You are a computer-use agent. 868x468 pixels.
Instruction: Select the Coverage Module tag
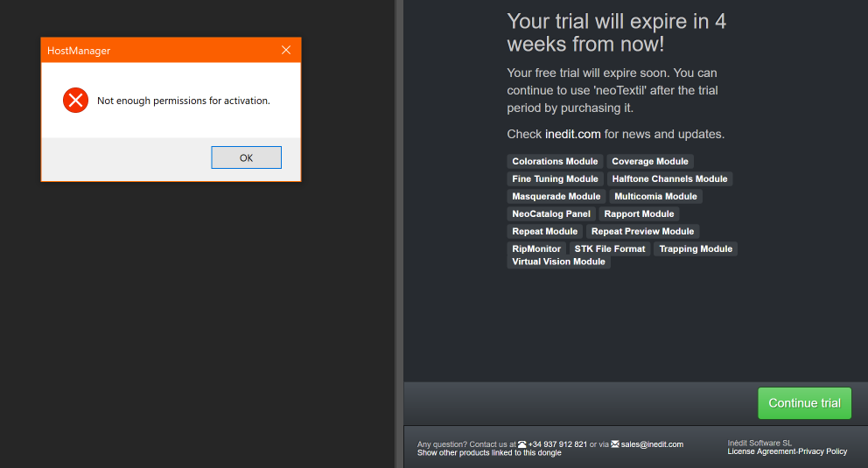650,162
